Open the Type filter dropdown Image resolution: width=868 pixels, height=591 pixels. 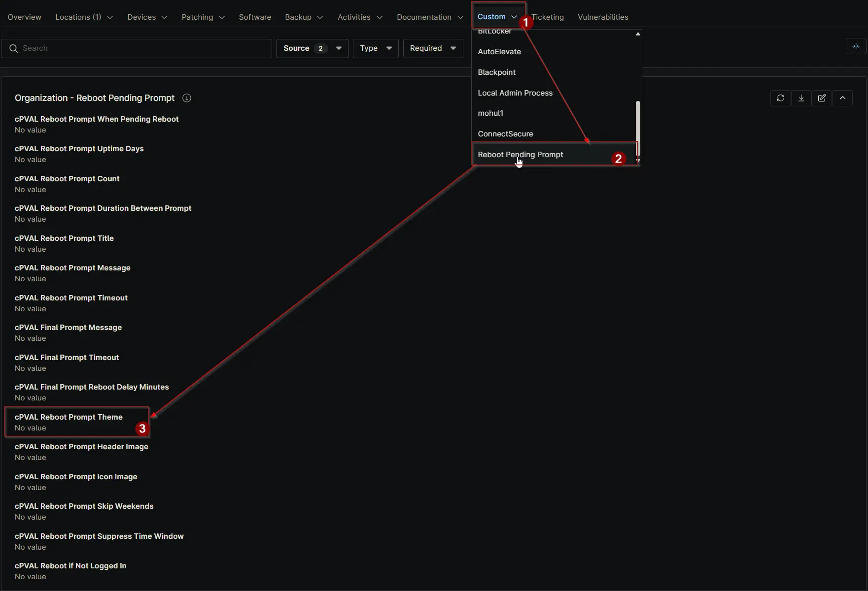click(x=375, y=48)
